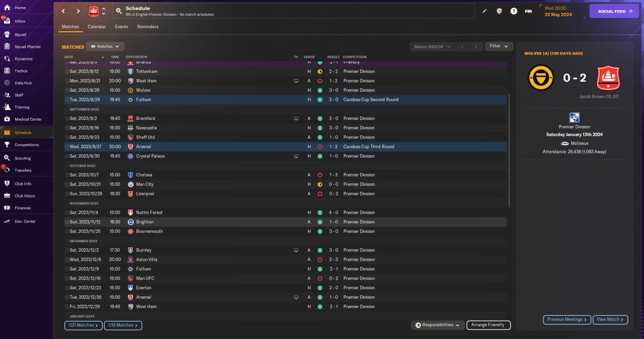Open Data Hub in the sidebar
Screen dimensions: 644x339
coord(23,83)
